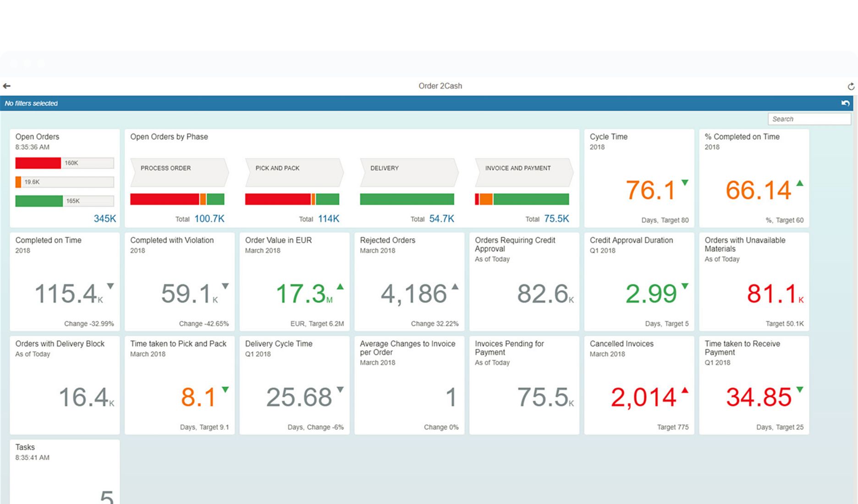858x504 pixels.
Task: Click the Search input field
Action: [x=809, y=119]
